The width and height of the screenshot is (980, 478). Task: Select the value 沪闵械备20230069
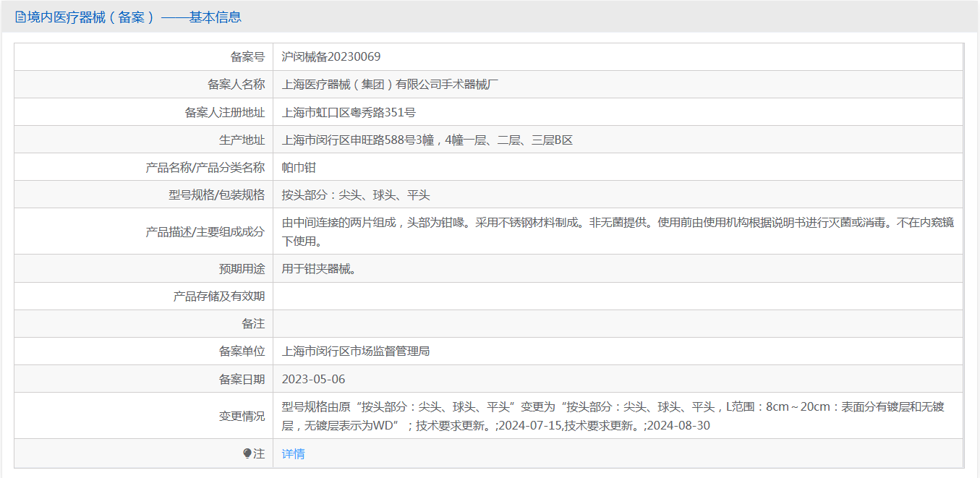(331, 56)
